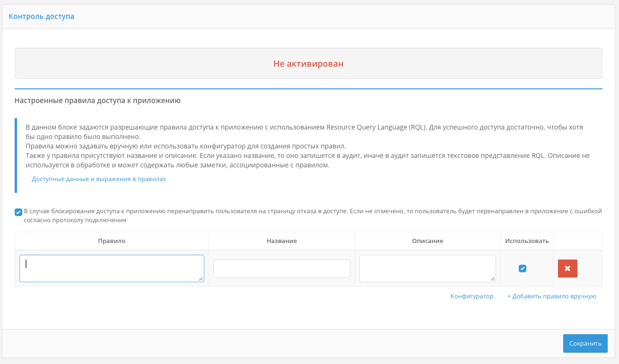
Task: Toggle the redirect to access-denied page checkbox
Action: [x=18, y=212]
